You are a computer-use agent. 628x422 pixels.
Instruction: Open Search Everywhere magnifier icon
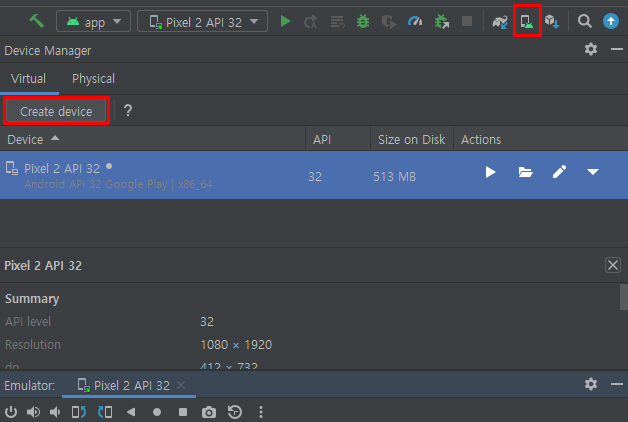[585, 21]
